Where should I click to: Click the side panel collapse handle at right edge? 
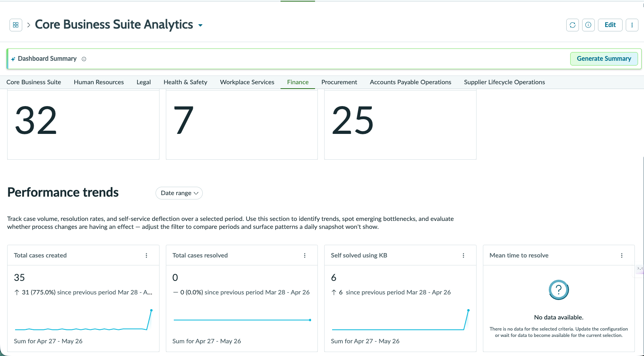[640, 269]
